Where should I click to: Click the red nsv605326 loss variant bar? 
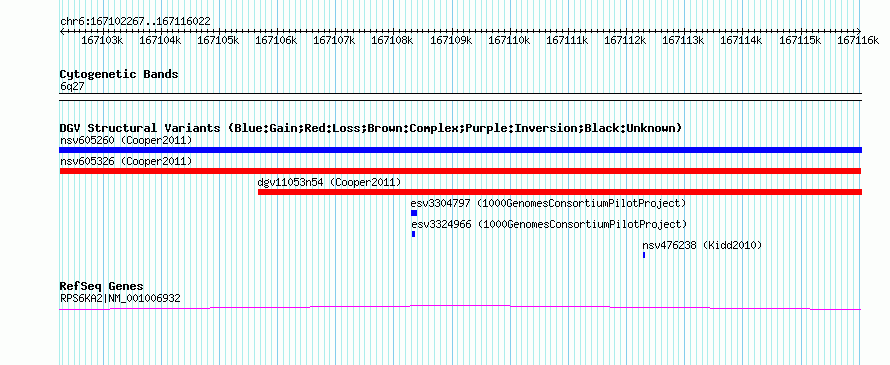click(460, 171)
